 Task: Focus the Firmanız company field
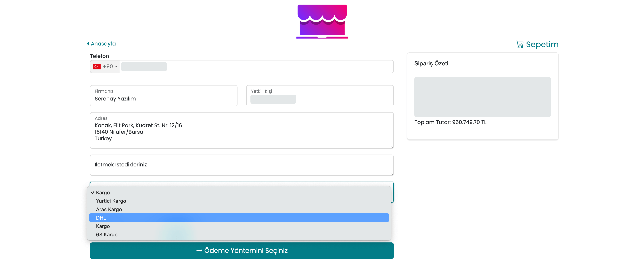pos(164,99)
